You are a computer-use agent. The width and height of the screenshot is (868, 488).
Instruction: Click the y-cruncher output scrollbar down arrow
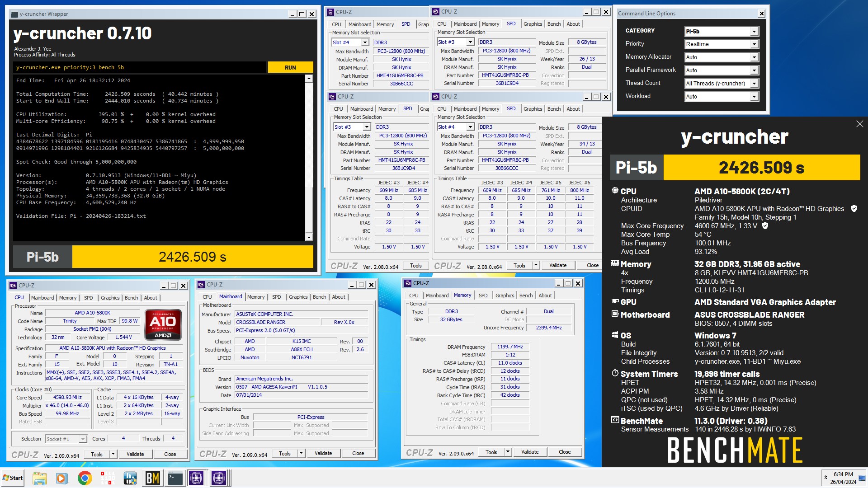(x=309, y=238)
